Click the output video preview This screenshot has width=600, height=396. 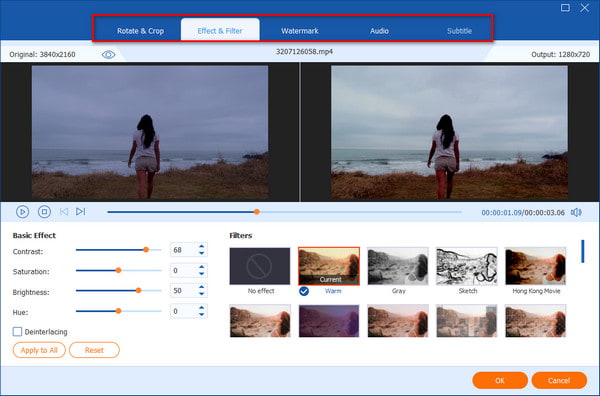pos(450,132)
